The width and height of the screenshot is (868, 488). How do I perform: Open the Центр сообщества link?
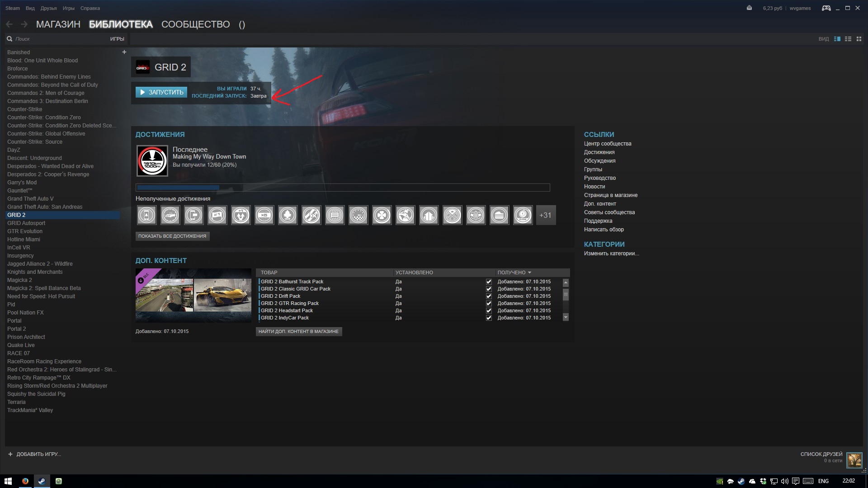click(608, 144)
